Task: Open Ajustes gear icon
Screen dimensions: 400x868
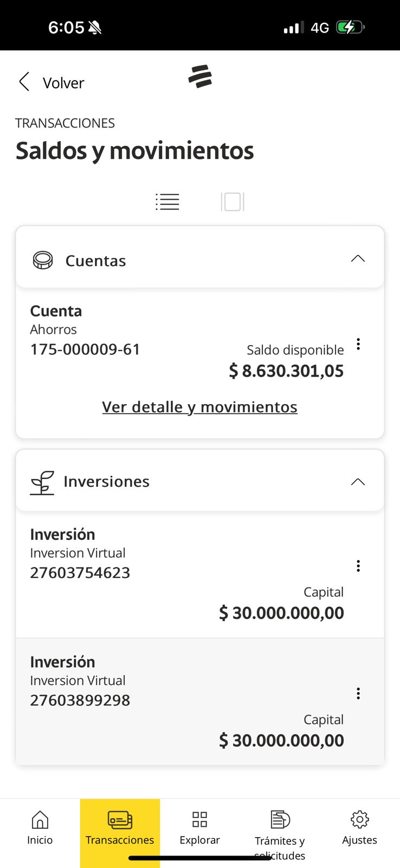Action: 359,819
